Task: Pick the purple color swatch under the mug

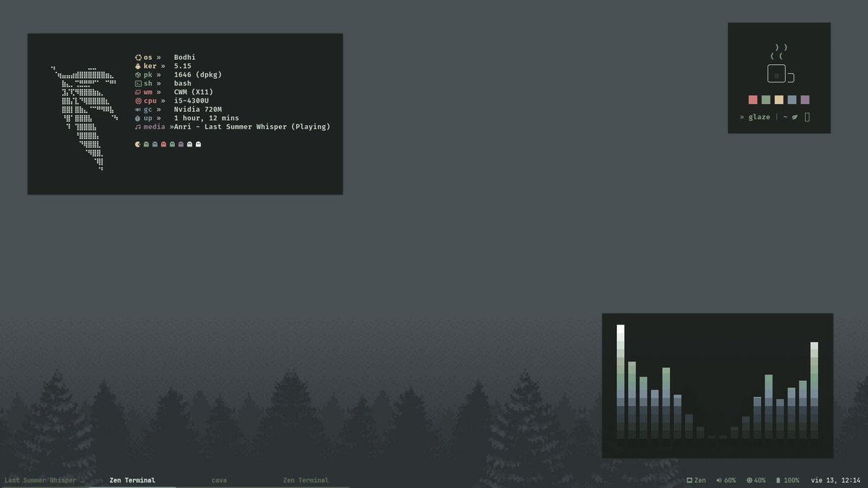Action: (x=805, y=100)
